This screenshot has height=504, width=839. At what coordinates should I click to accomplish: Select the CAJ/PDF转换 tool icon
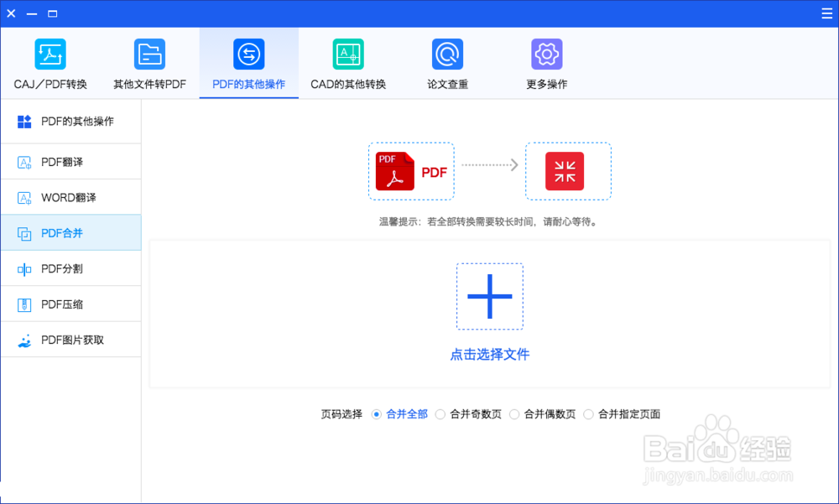[50, 53]
